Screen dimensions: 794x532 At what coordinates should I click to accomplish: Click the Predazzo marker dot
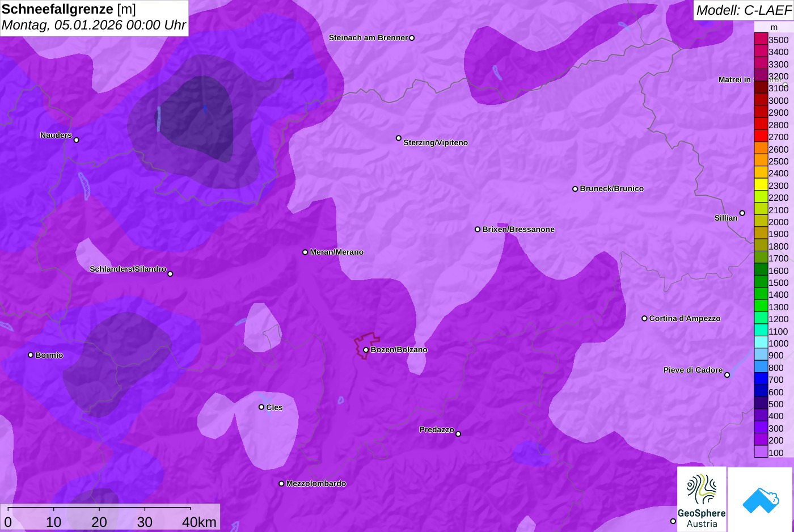(458, 434)
